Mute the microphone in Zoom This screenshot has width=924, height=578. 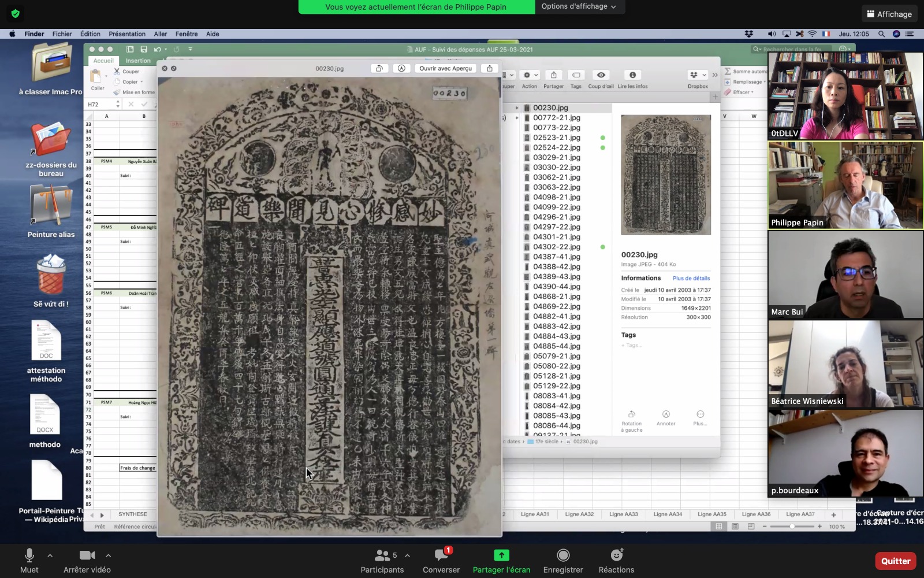(29, 555)
